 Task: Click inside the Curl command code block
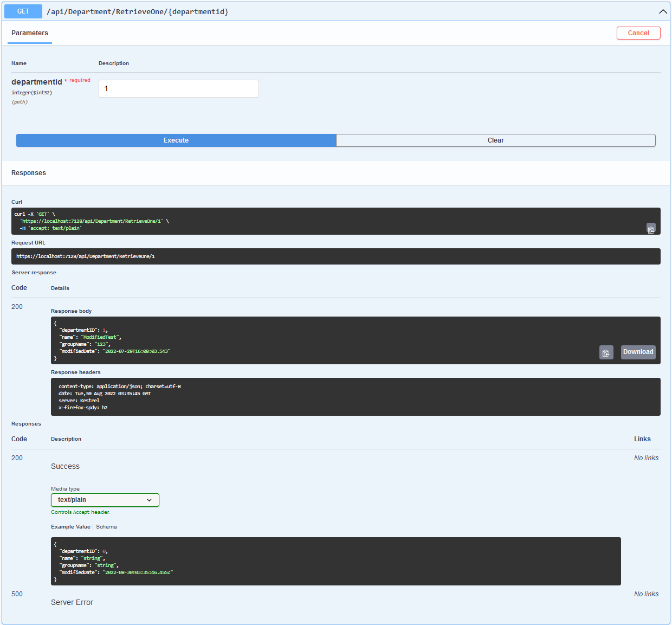pyautogui.click(x=325, y=221)
